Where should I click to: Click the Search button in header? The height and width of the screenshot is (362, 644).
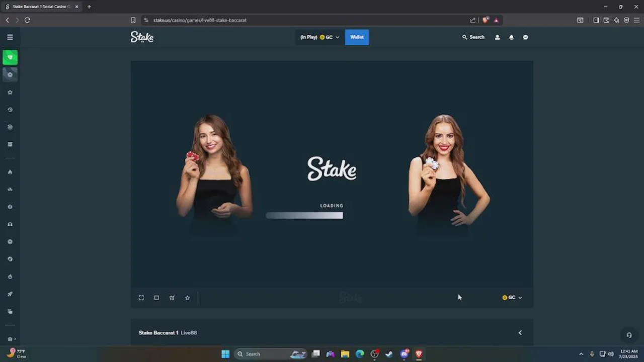click(473, 37)
